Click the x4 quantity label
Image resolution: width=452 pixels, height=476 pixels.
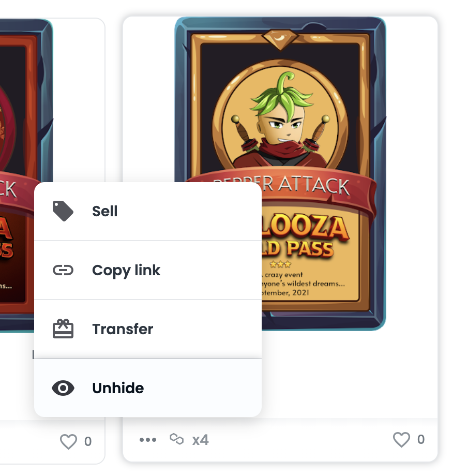200,440
